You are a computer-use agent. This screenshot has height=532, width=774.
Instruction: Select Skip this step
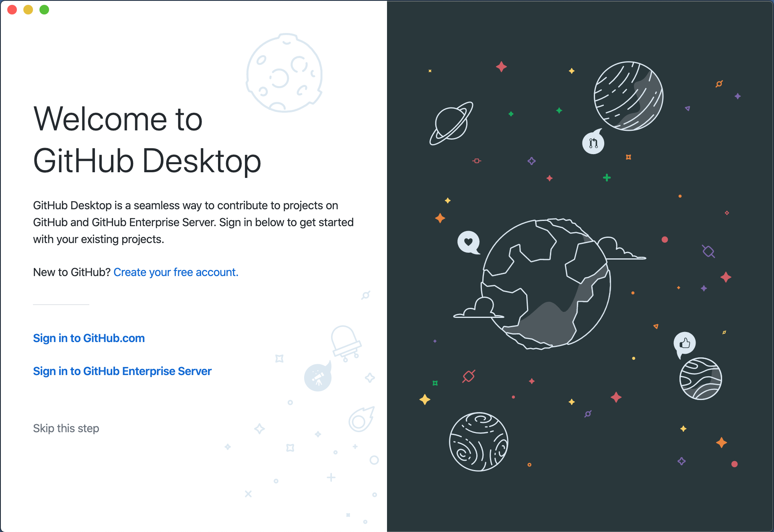[66, 428]
